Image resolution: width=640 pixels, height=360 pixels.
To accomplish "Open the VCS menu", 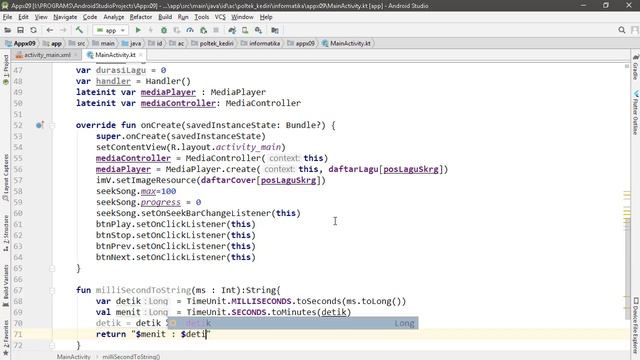I will tap(220, 17).
